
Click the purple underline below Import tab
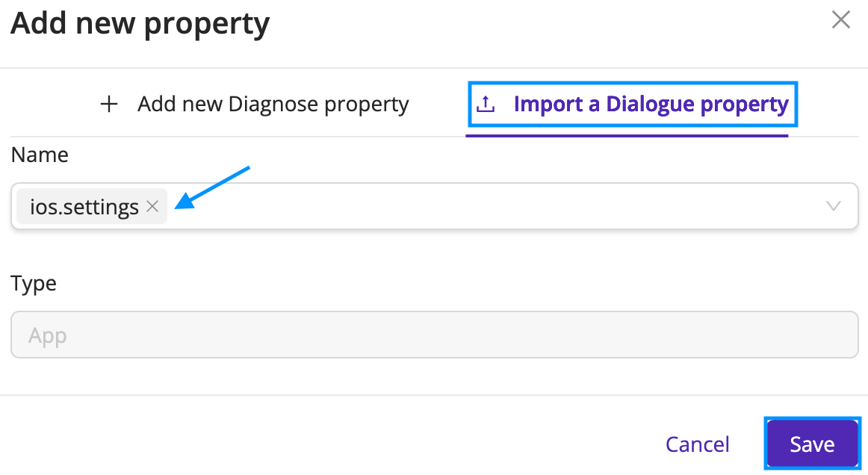coord(627,135)
